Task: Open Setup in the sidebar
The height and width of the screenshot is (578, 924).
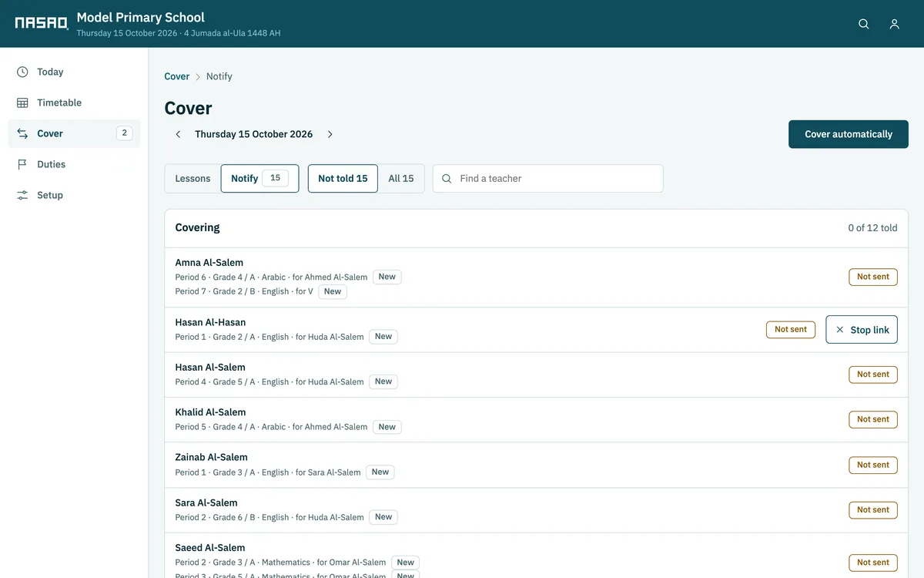Action: tap(74, 195)
